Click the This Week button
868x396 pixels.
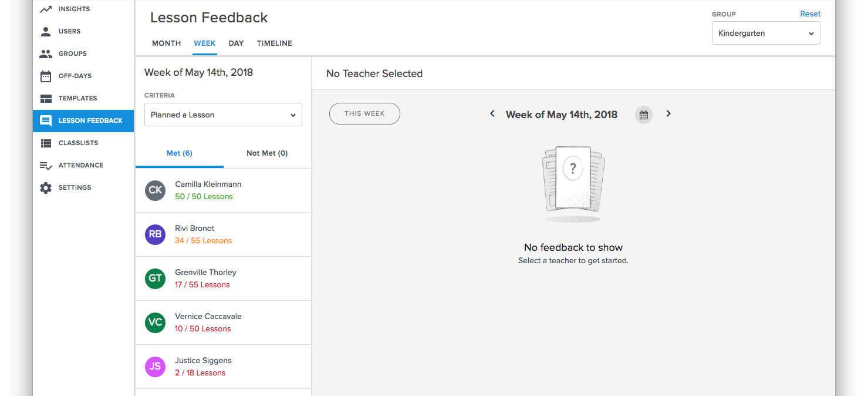(364, 114)
